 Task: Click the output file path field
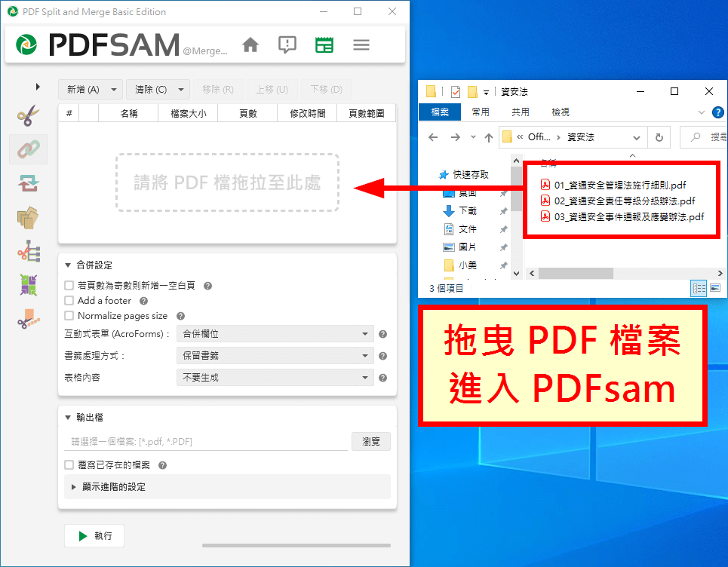click(x=206, y=441)
